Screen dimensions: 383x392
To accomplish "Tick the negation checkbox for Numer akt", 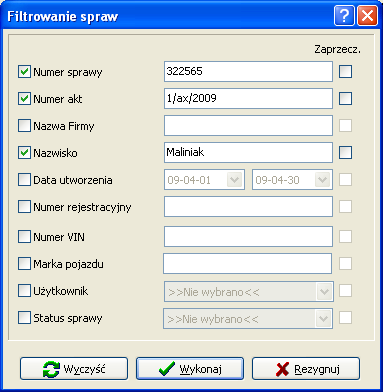I will [345, 98].
